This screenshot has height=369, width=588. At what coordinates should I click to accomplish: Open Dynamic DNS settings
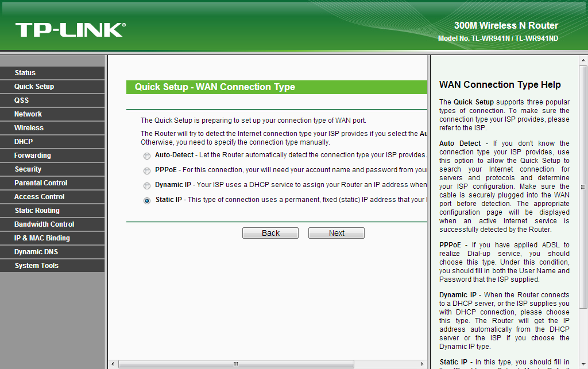coord(52,252)
